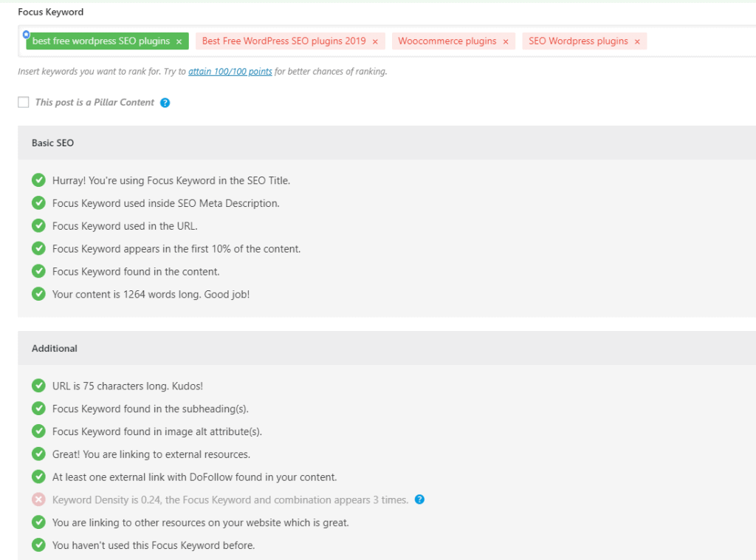This screenshot has width=756, height=560.
Task: Click check icon for unused Focus Keyword test
Action: 38,545
